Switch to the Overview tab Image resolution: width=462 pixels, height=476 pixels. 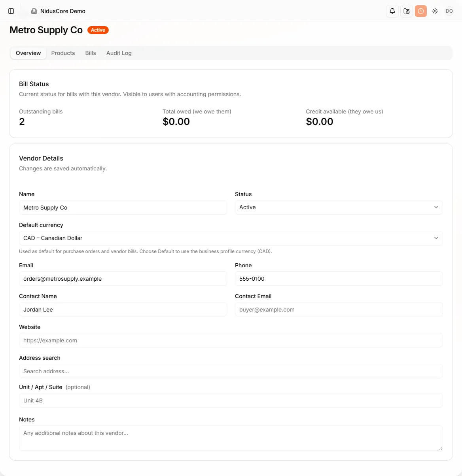(x=28, y=53)
